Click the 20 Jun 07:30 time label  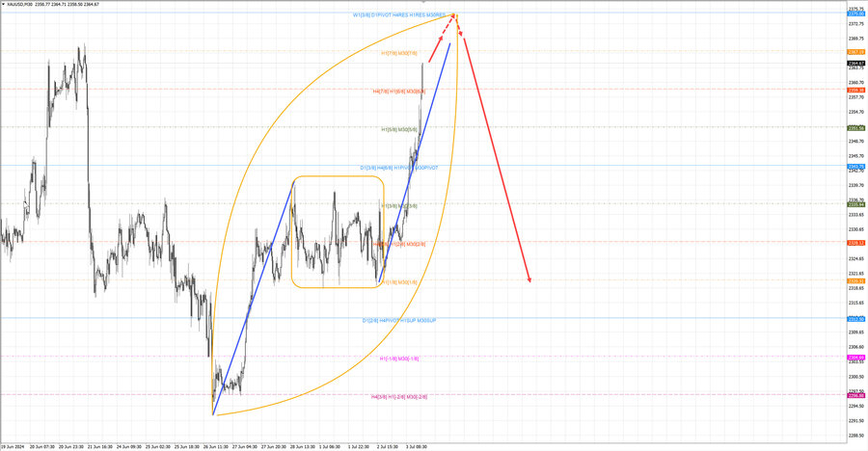click(42, 446)
